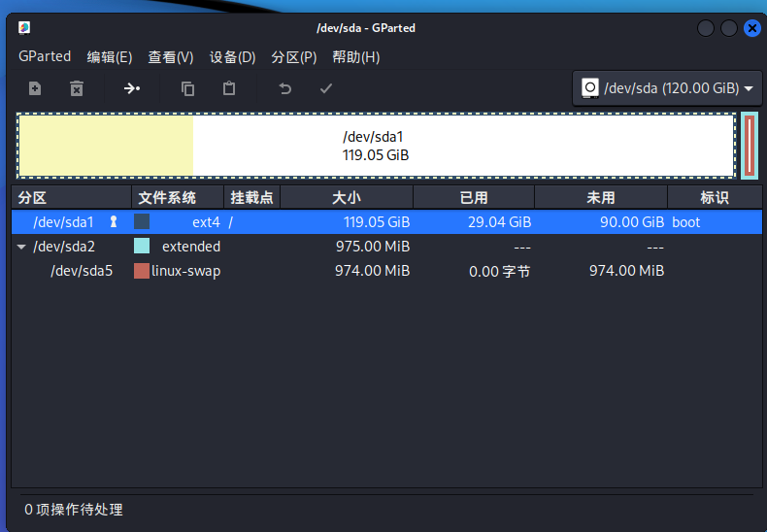The image size is (767, 532).
Task: Open the 编辑(E) menu
Action: [x=110, y=57]
